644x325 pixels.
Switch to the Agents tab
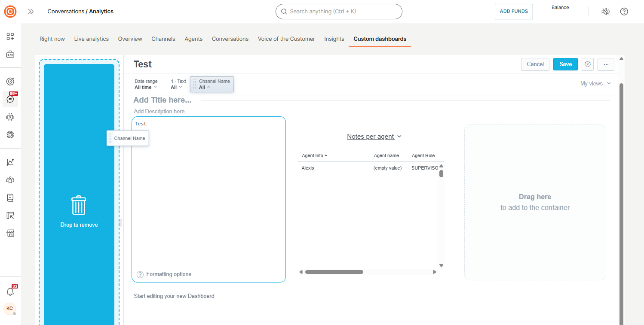point(193,39)
